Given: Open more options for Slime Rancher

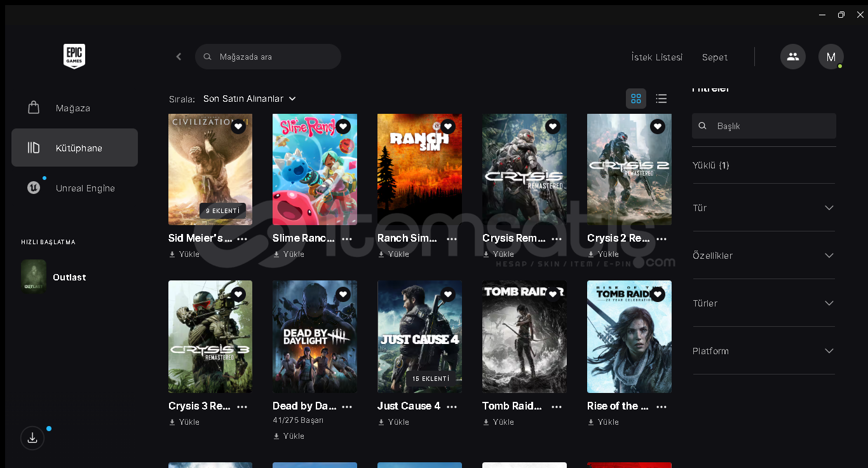Looking at the screenshot, I should click(347, 239).
